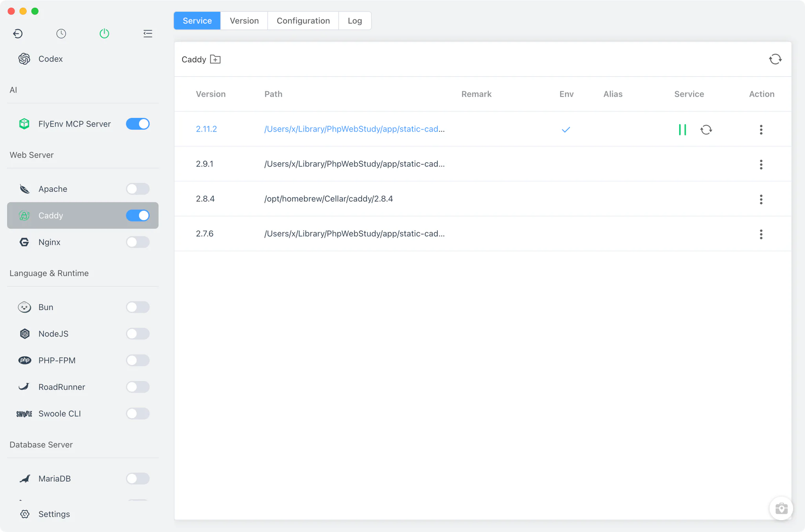The width and height of the screenshot is (805, 532).
Task: Enable the Bun switch
Action: (x=138, y=307)
